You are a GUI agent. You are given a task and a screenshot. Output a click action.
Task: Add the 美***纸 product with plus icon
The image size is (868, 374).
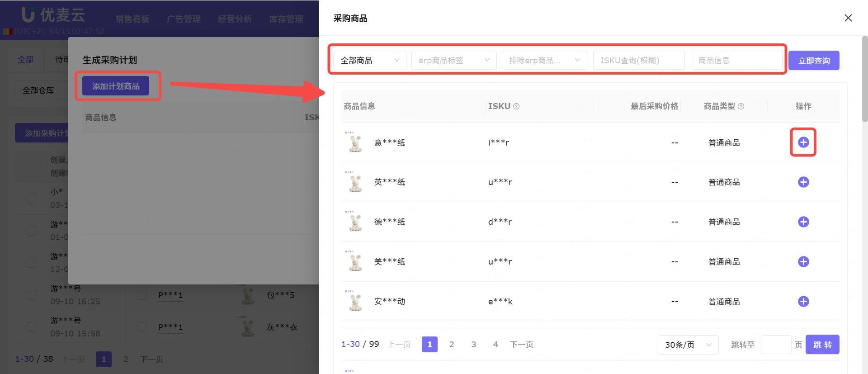(x=803, y=262)
